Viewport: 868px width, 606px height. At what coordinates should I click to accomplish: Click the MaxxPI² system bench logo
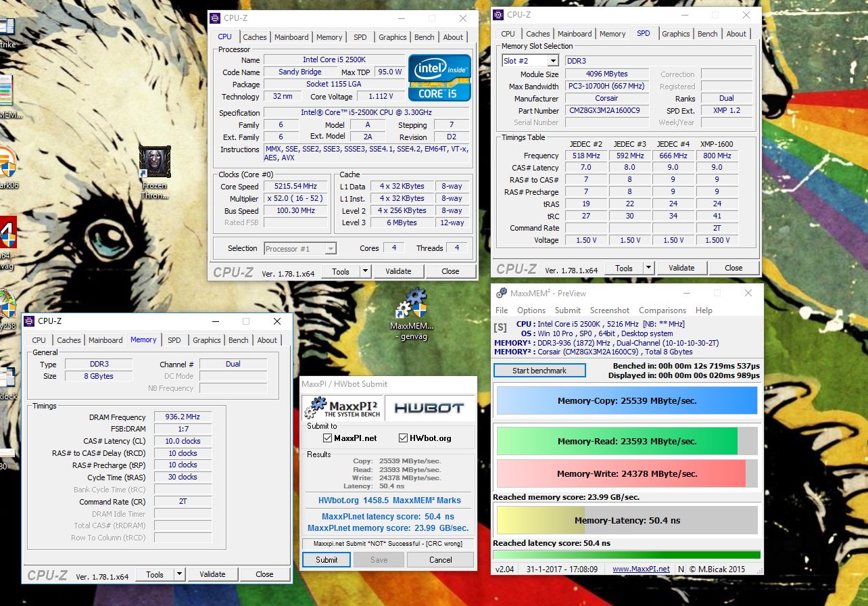pos(342,407)
